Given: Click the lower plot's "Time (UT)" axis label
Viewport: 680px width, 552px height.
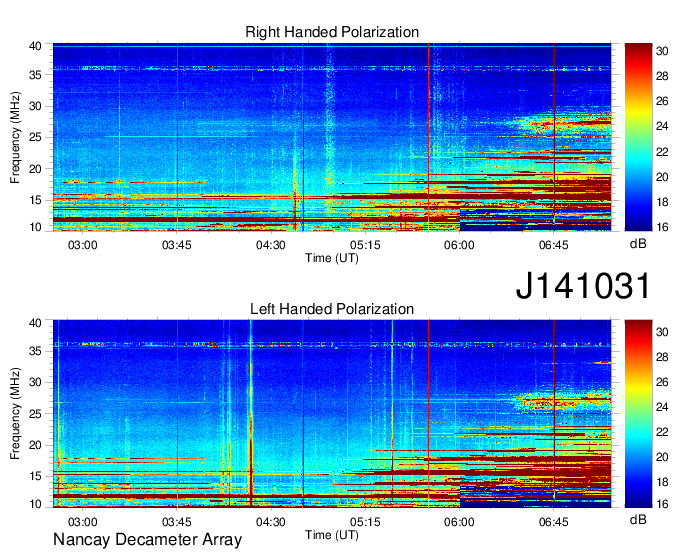Looking at the screenshot, I should coord(332,535).
